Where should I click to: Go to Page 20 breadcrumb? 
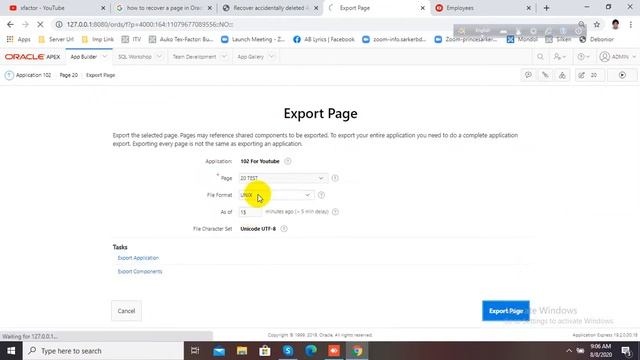pyautogui.click(x=69, y=75)
